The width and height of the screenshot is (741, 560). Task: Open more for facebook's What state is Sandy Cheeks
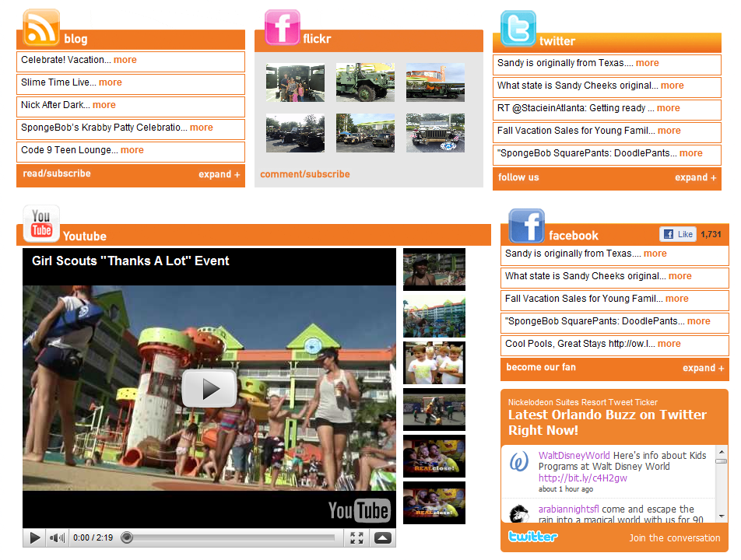click(680, 276)
